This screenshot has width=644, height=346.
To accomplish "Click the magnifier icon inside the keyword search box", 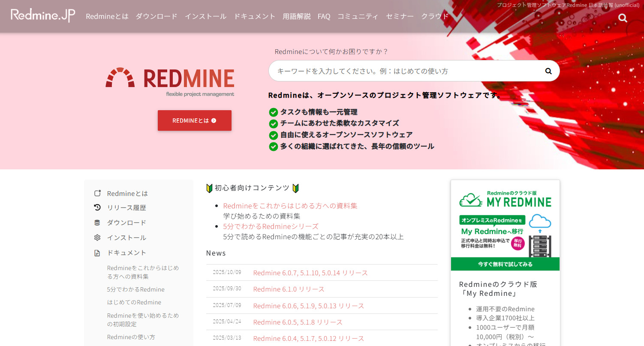I will click(x=548, y=71).
